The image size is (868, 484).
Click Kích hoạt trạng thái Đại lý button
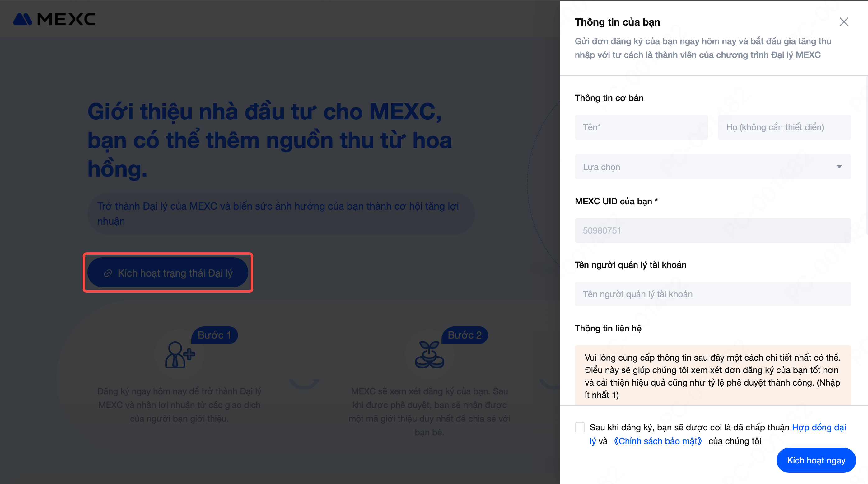point(168,273)
